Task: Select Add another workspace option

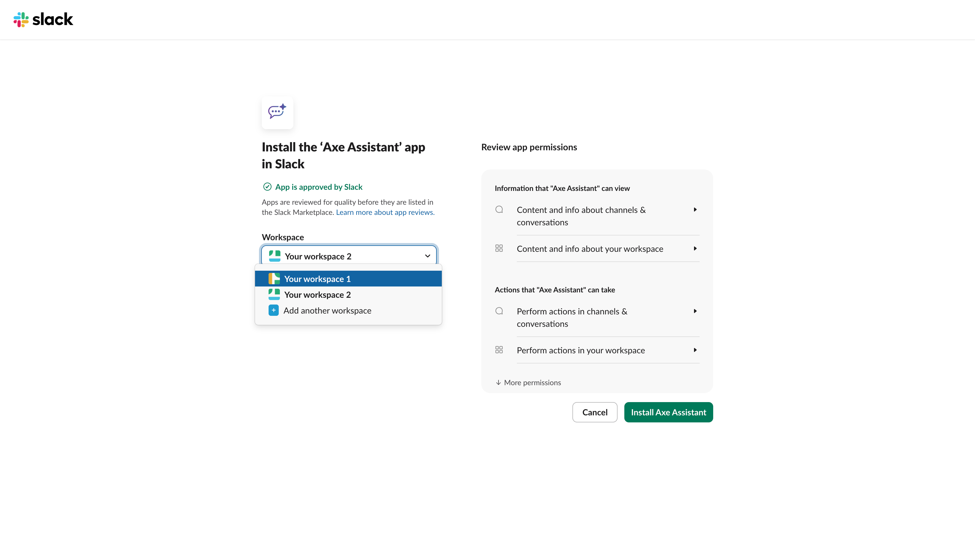Action: click(x=327, y=310)
